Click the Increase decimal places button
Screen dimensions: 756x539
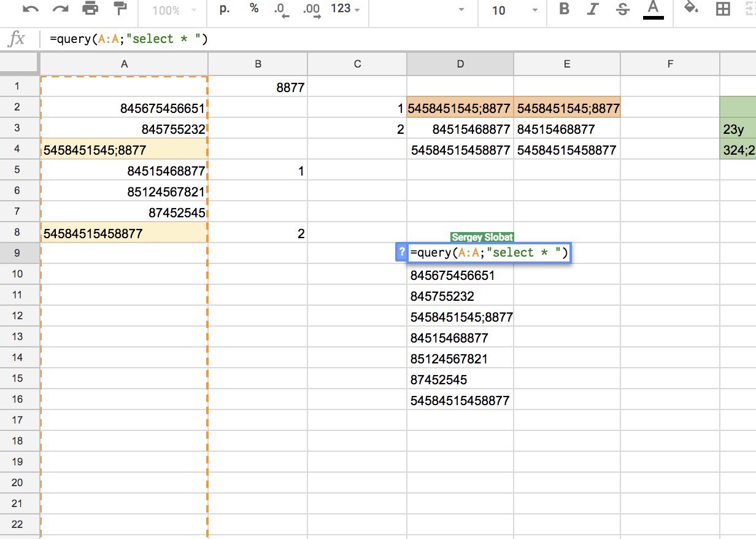[x=312, y=10]
